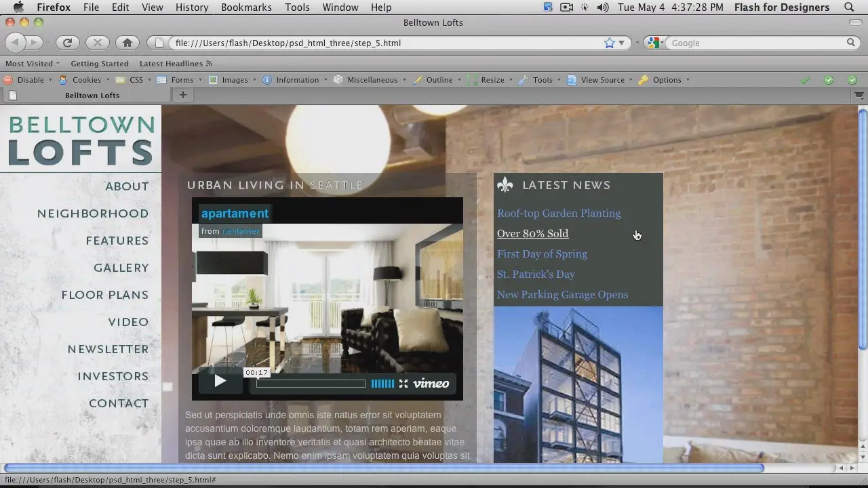This screenshot has width=868, height=488.
Task: Open the Most Visited bookmarks folder
Action: pos(33,64)
